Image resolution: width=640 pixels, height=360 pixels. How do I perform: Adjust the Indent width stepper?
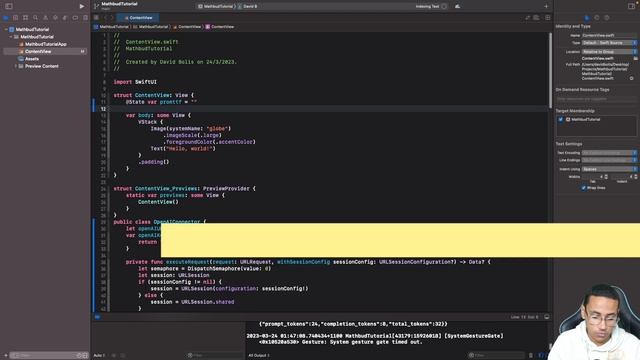coord(635,177)
